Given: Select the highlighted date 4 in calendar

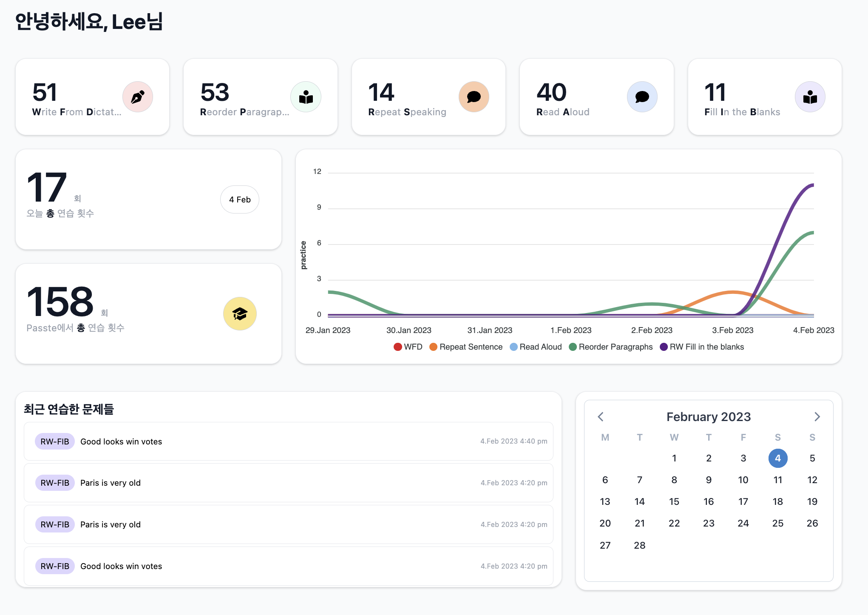Looking at the screenshot, I should click(x=777, y=458).
